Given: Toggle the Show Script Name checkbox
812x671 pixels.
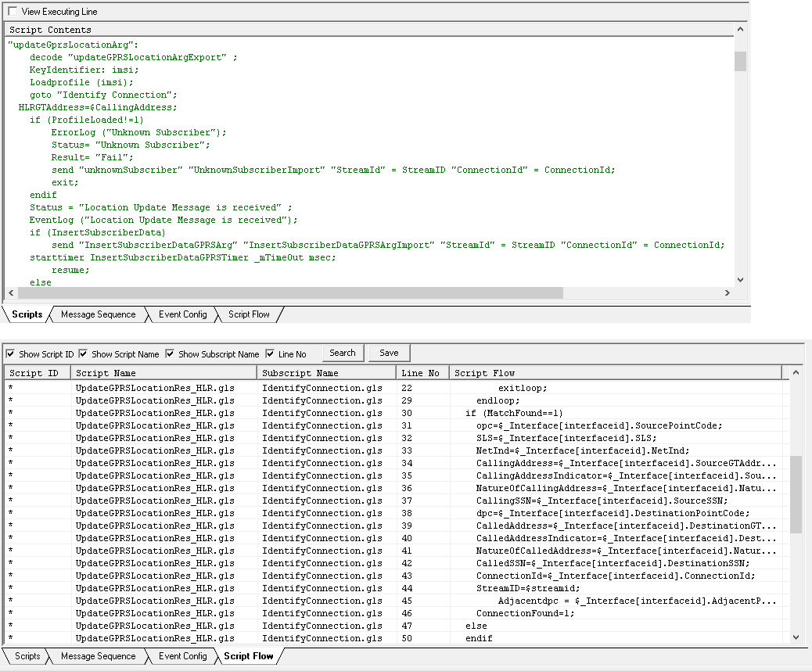Looking at the screenshot, I should pos(83,353).
